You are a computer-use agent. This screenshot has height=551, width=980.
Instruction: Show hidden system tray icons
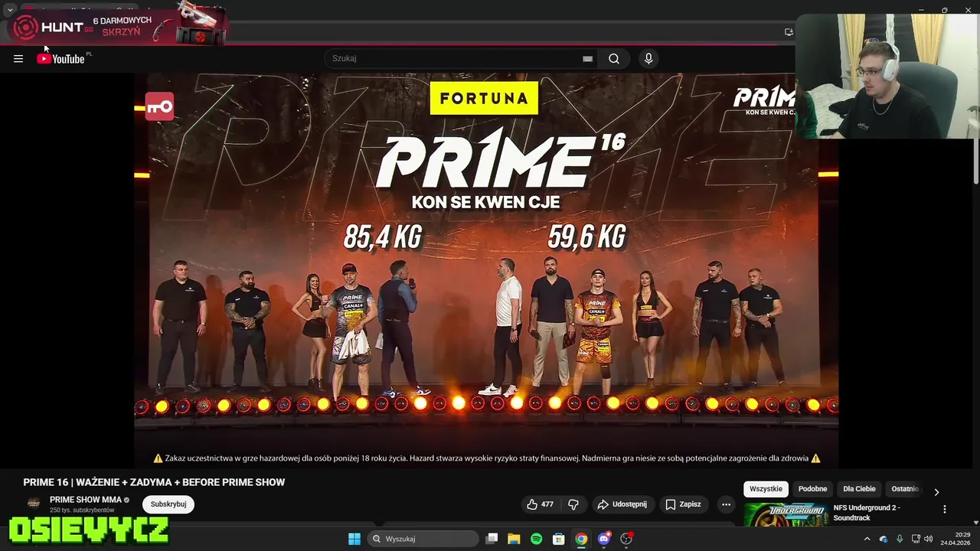pos(867,539)
